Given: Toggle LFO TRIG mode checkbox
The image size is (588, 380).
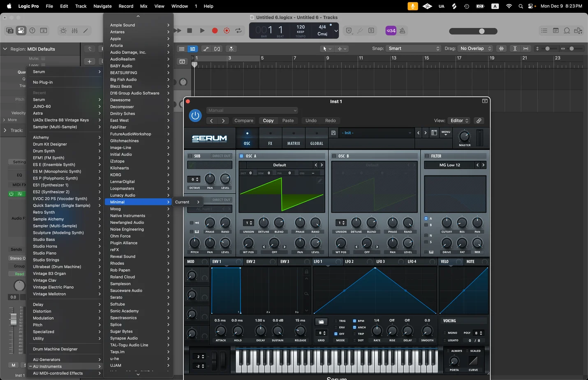Looking at the screenshot, I should 336,321.
